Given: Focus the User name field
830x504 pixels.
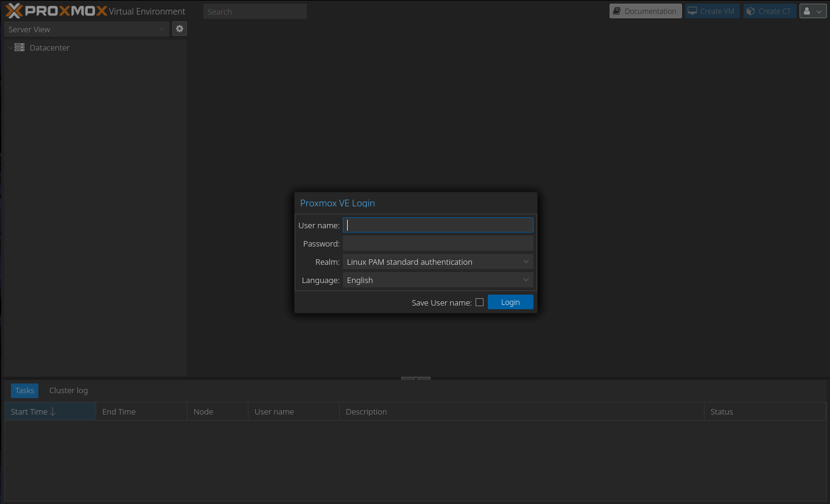Looking at the screenshot, I should [438, 225].
